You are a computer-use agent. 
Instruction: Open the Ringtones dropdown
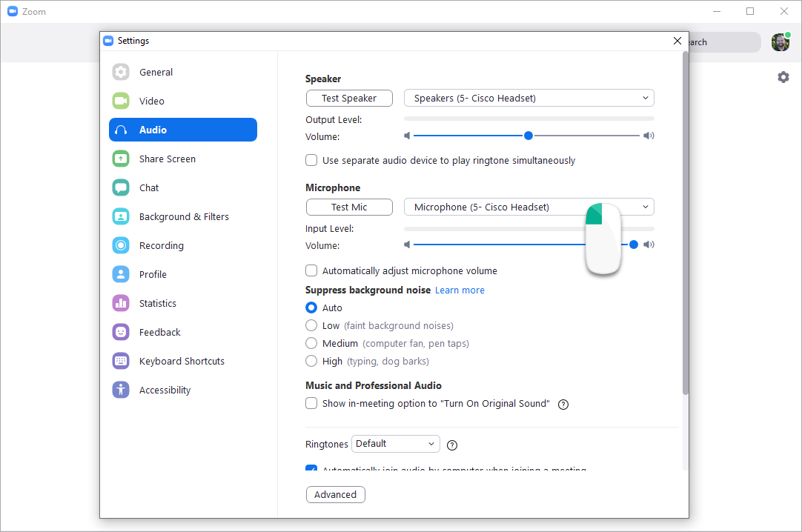click(x=395, y=443)
